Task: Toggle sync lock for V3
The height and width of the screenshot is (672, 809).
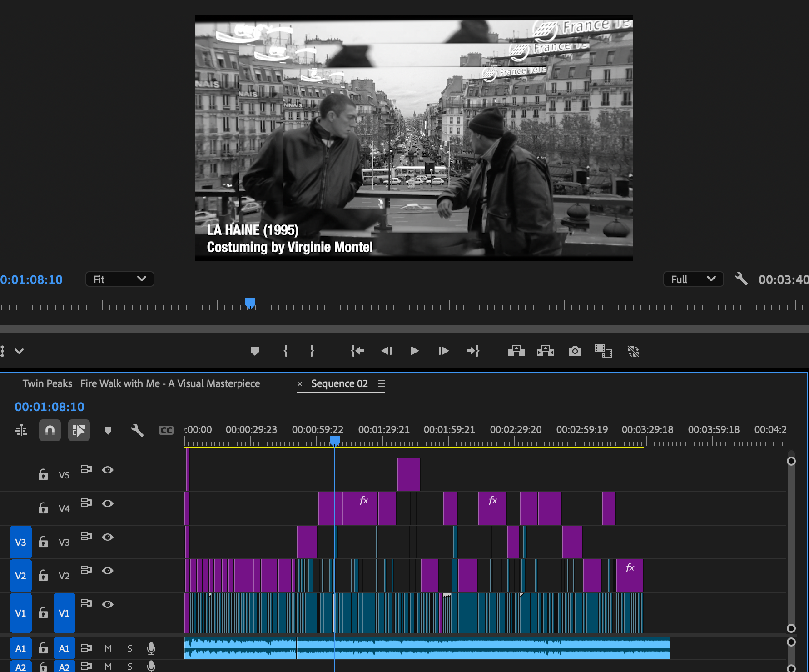Action: pyautogui.click(x=86, y=536)
